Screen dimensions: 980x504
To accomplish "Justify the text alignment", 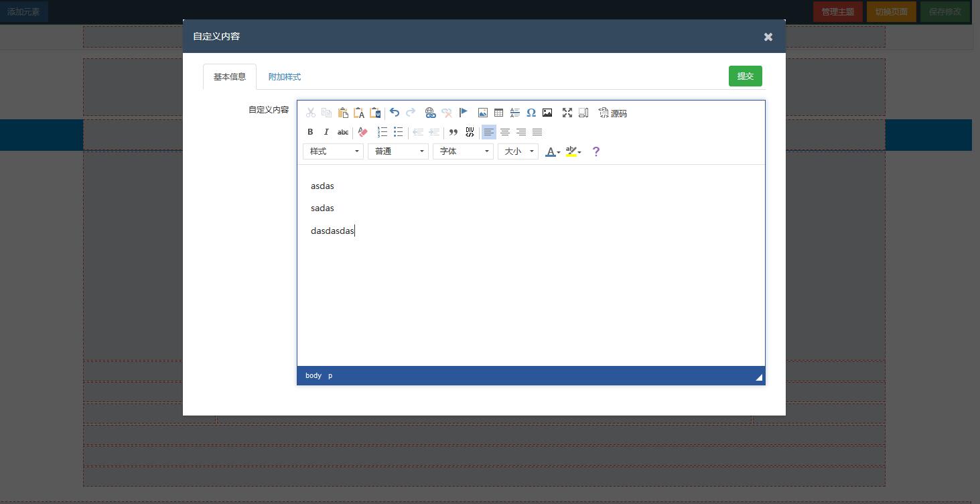I will click(x=537, y=132).
